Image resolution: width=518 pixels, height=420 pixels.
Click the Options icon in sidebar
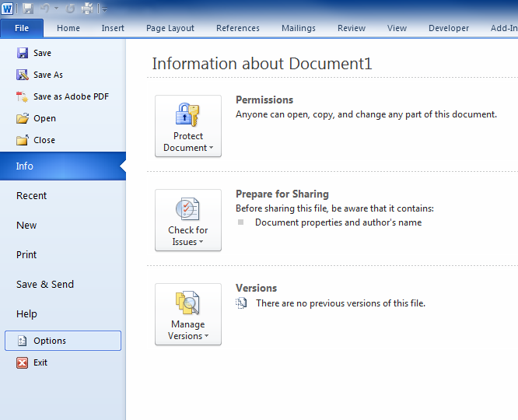pos(22,341)
